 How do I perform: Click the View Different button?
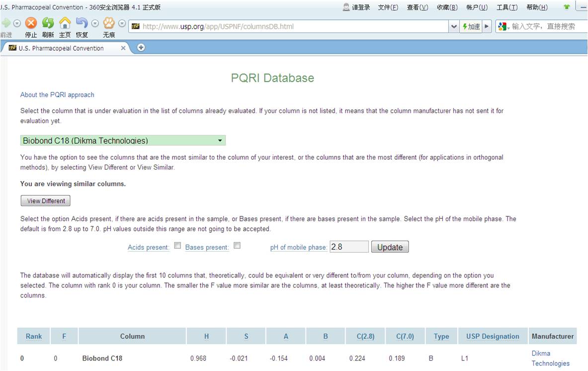[45, 201]
